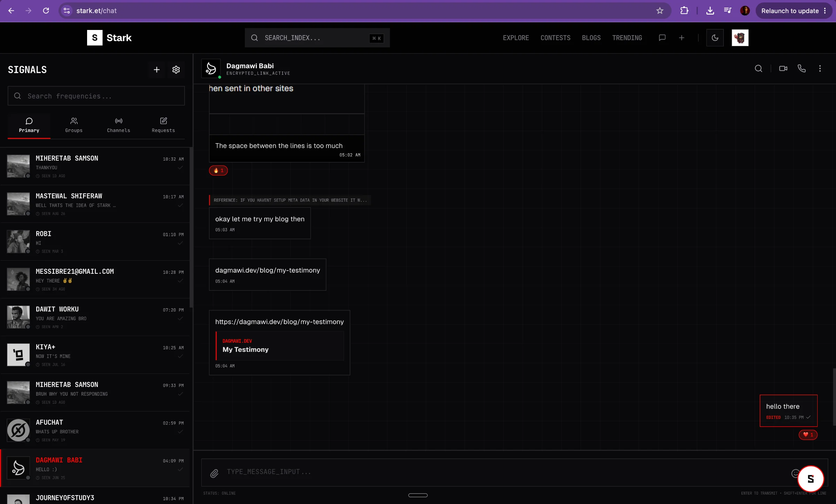This screenshot has width=836, height=504.
Task: Open the My Testimony link preview
Action: point(280,346)
